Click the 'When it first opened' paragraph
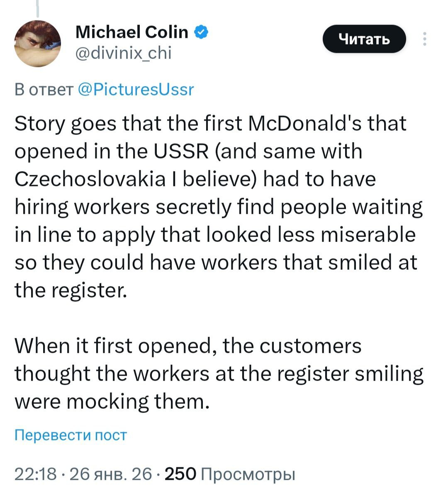The height and width of the screenshot is (498, 448). 188,346
